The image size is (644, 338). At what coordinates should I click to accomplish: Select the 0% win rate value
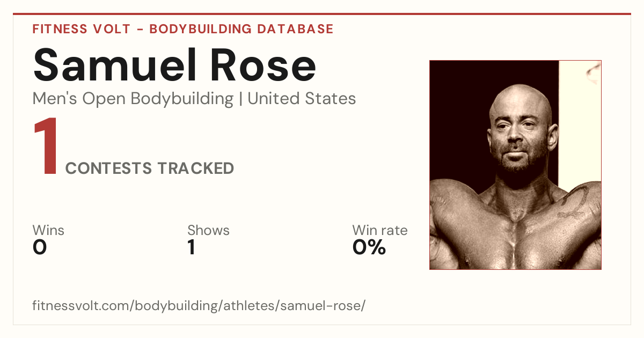point(369,247)
